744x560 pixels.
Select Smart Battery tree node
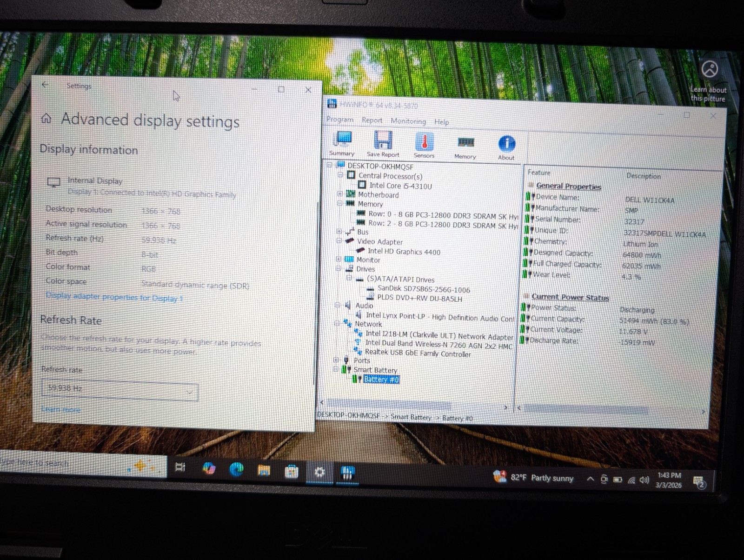pos(375,370)
